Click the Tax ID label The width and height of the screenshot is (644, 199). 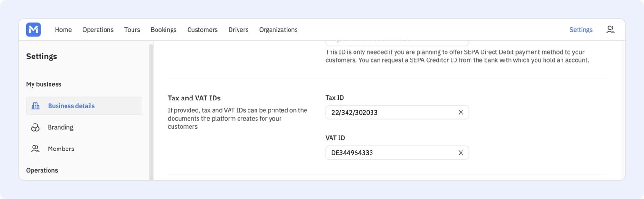(335, 98)
